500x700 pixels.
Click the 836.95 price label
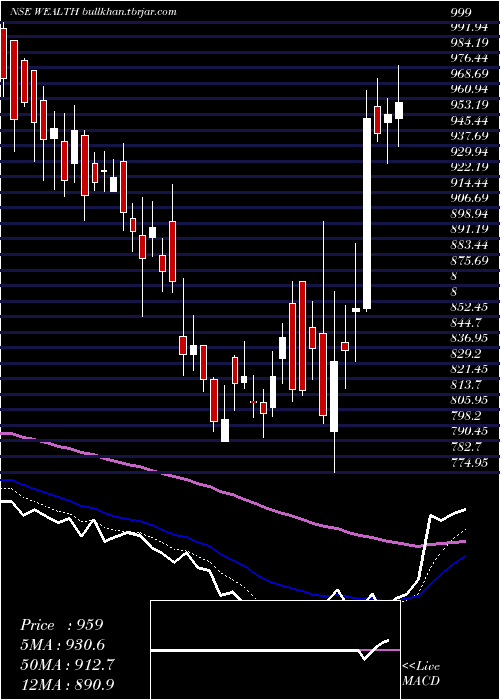469,338
